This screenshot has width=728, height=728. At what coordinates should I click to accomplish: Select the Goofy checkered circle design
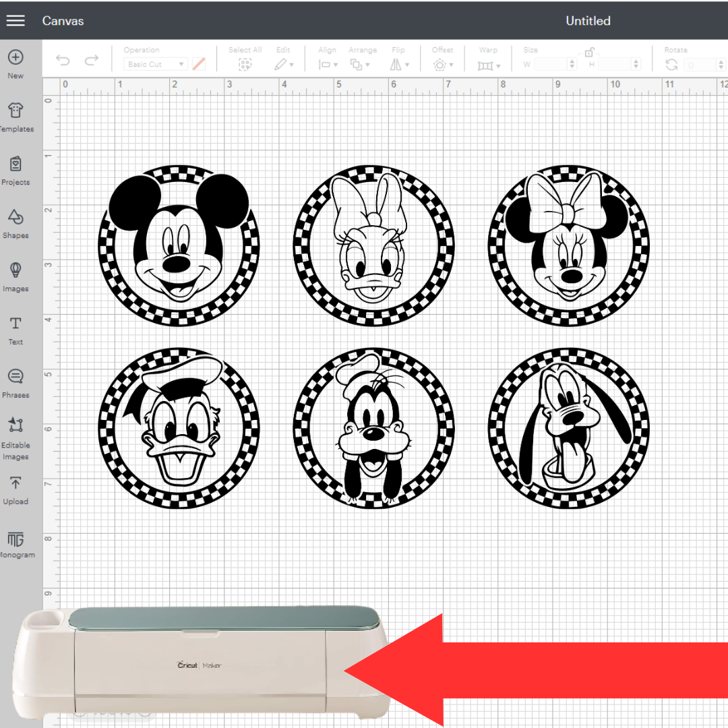click(373, 427)
